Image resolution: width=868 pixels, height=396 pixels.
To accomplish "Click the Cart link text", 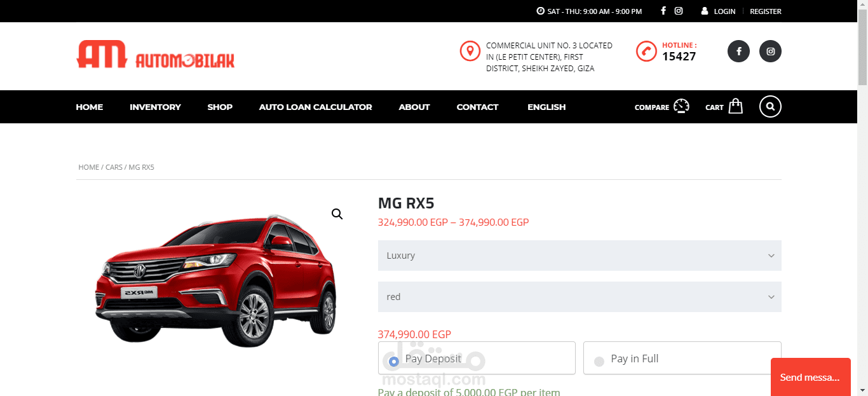I will pos(714,107).
